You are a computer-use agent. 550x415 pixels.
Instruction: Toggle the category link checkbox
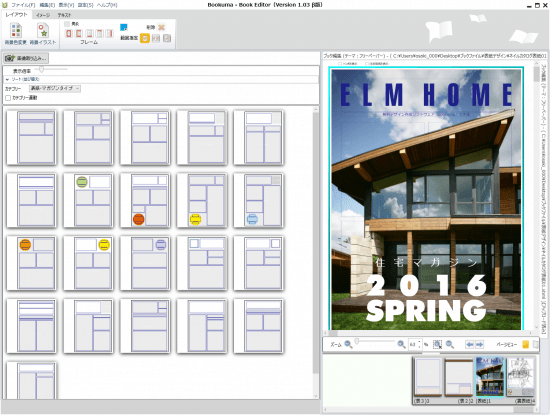pyautogui.click(x=8, y=98)
